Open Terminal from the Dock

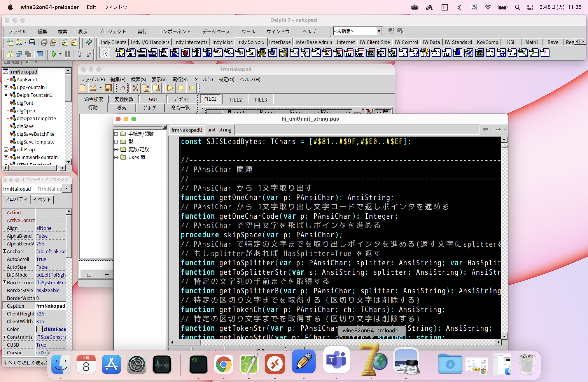[x=198, y=364]
